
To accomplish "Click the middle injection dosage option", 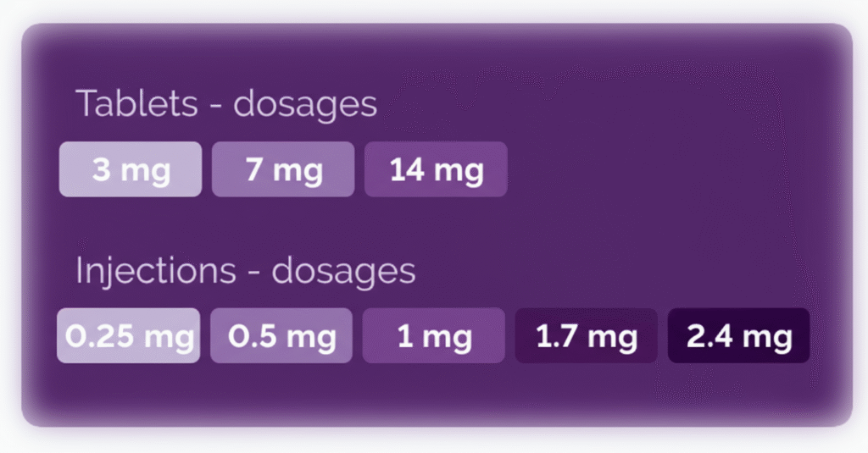I will [x=434, y=336].
